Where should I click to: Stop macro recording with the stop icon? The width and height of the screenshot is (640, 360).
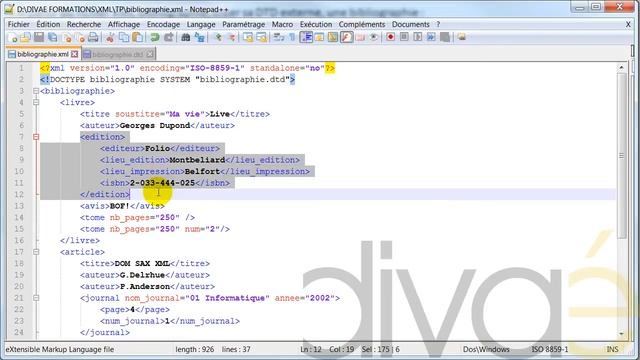[404, 38]
